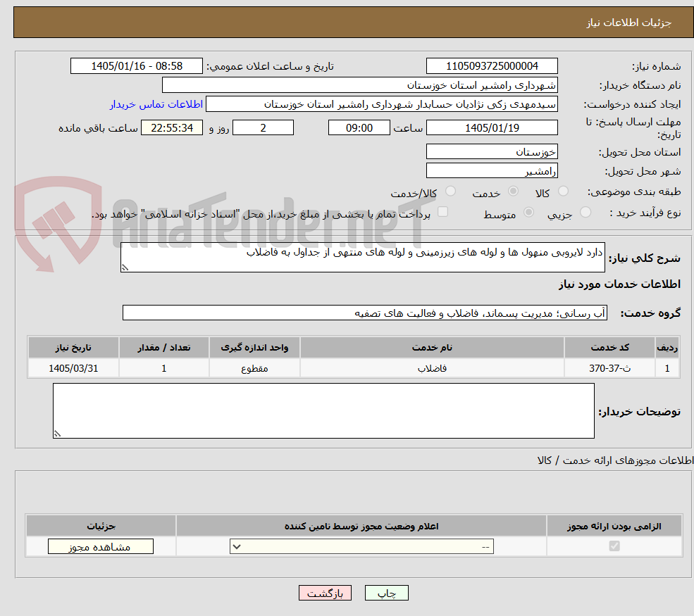Select the کالا radio button
This screenshot has width=694, height=616.
(563, 191)
